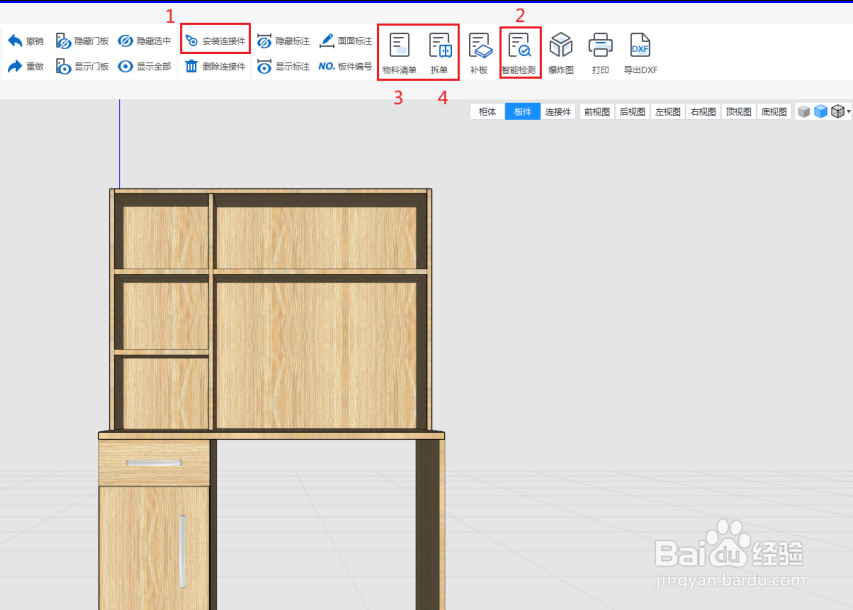Open the 爆炸图 exploded view
853x610 pixels.
[561, 53]
